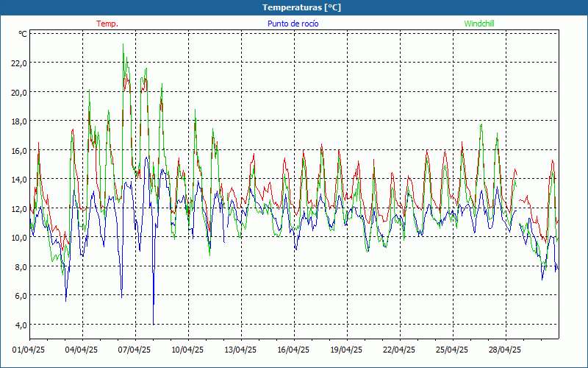The width and height of the screenshot is (588, 368).
Task: Click the 4,0 y-axis value
Action: [x=21, y=325]
